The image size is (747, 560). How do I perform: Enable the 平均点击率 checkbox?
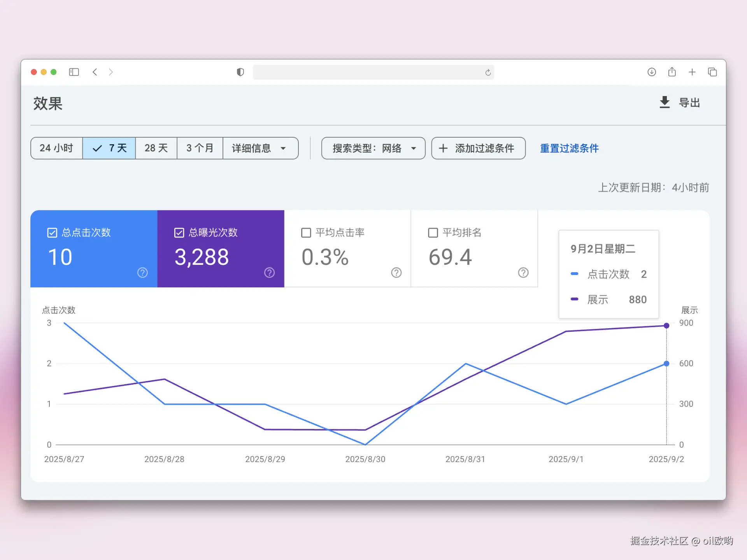(x=306, y=233)
